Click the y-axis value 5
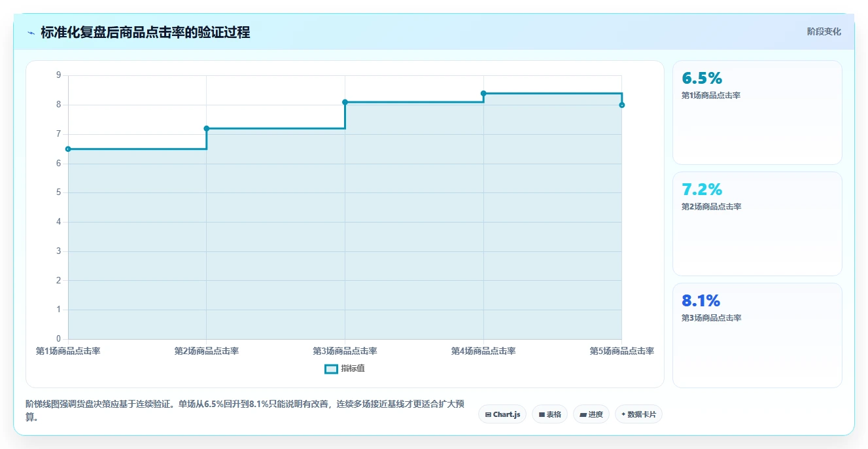This screenshot has height=449, width=868. click(58, 192)
